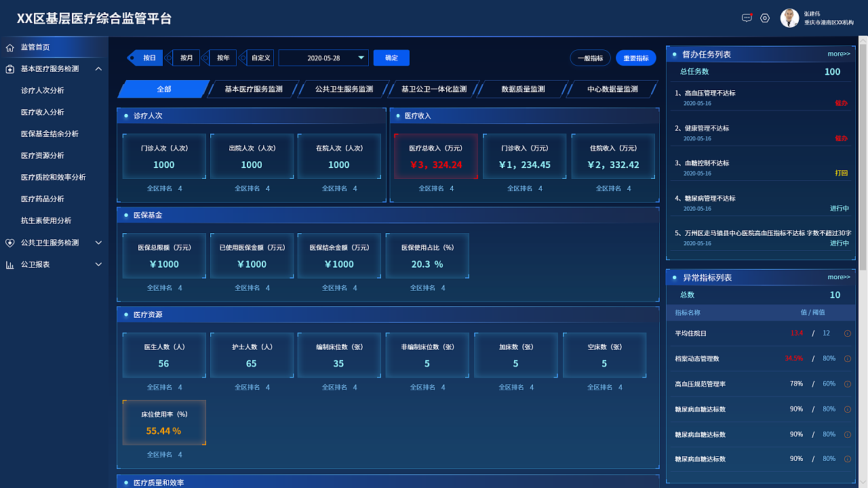
Task: Select the 按日 period option
Action: [146, 58]
